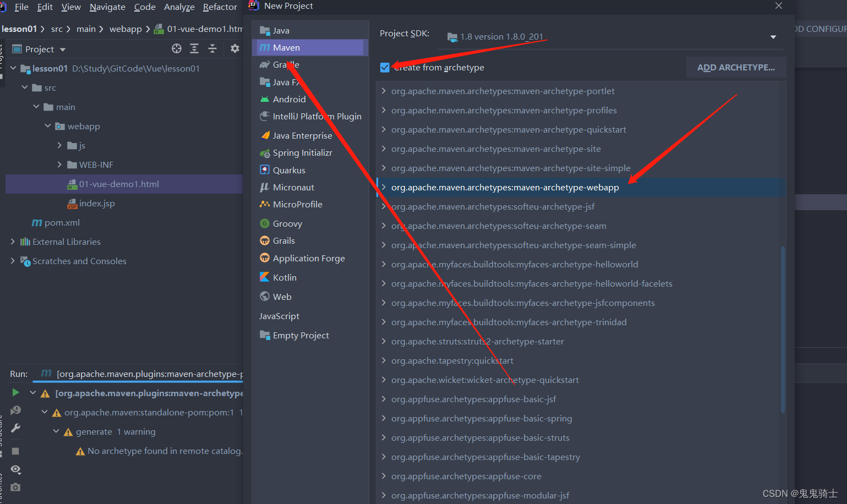
Task: Open the Edit menu
Action: coord(45,7)
